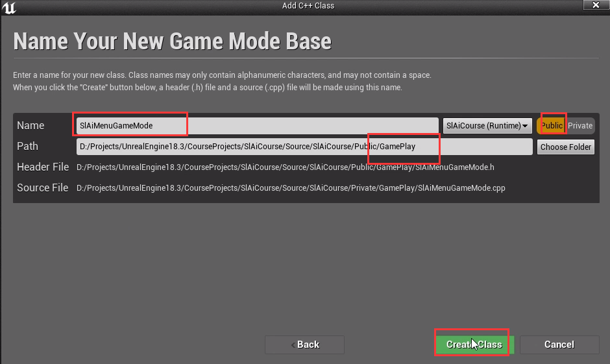Cancel the new class dialog
The height and width of the screenshot is (364, 610).
[x=559, y=345]
